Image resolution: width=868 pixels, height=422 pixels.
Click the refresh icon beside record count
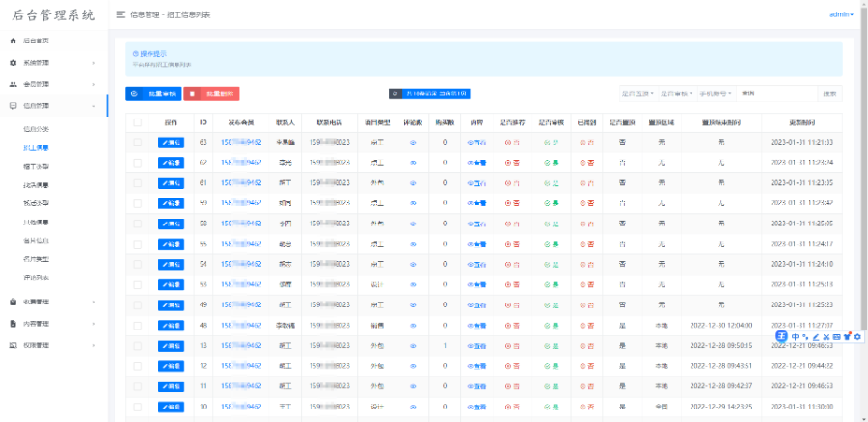[x=394, y=93]
